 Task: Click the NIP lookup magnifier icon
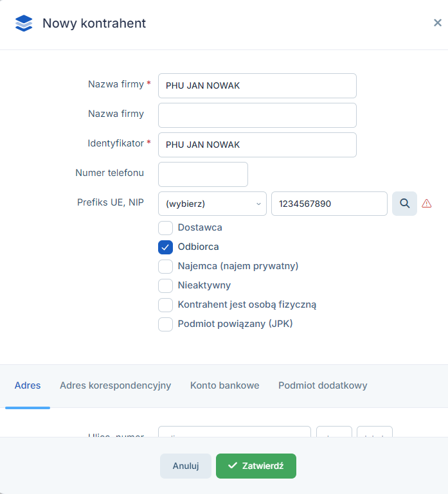pyautogui.click(x=404, y=204)
